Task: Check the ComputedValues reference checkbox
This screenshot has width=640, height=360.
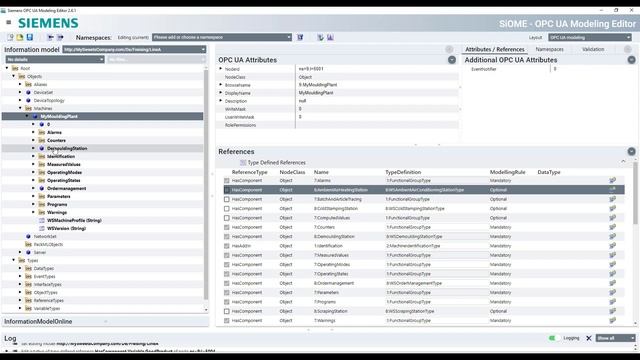Action: (x=227, y=218)
